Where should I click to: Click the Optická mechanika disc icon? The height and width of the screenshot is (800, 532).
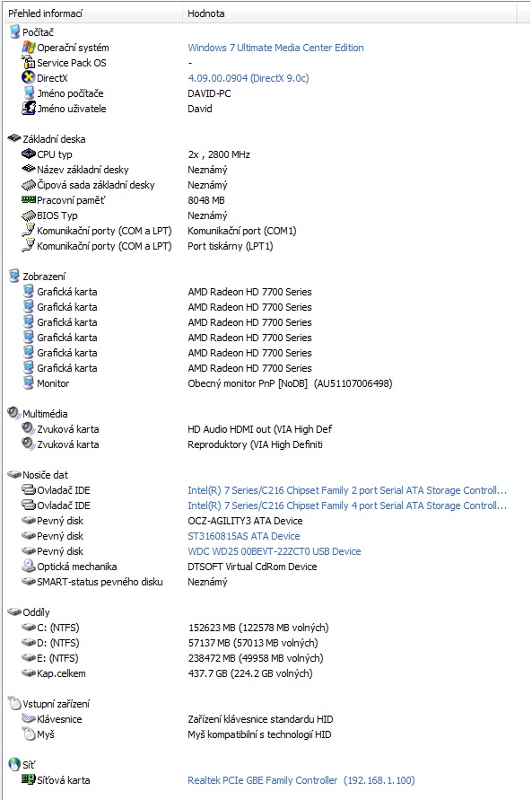click(29, 566)
